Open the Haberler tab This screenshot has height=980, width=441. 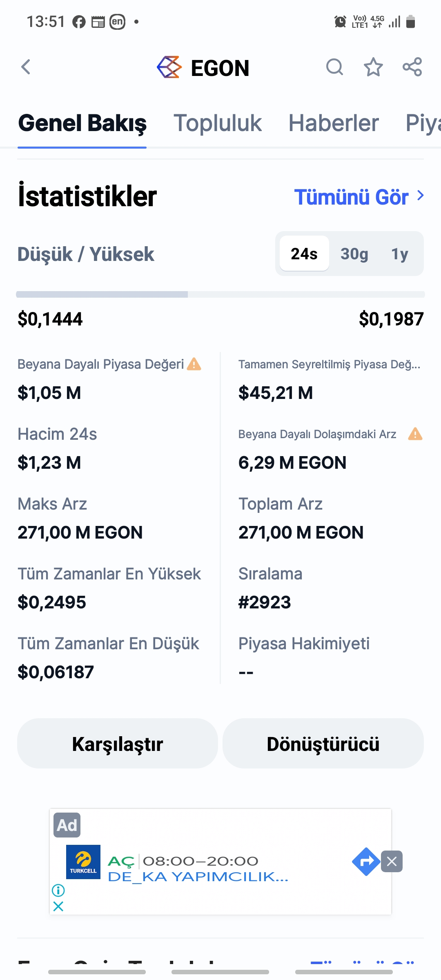click(x=334, y=123)
